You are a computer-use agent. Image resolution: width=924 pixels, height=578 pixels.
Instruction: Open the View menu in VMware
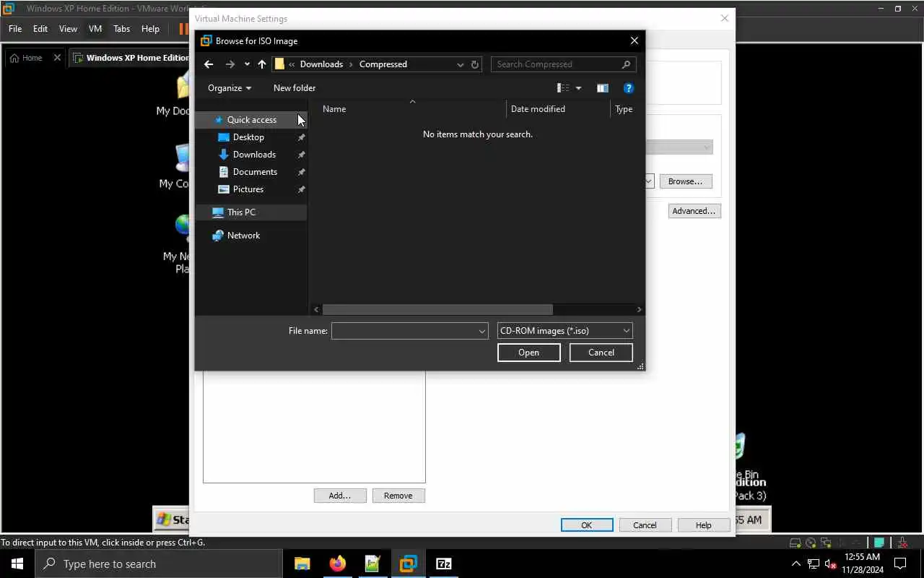click(68, 29)
